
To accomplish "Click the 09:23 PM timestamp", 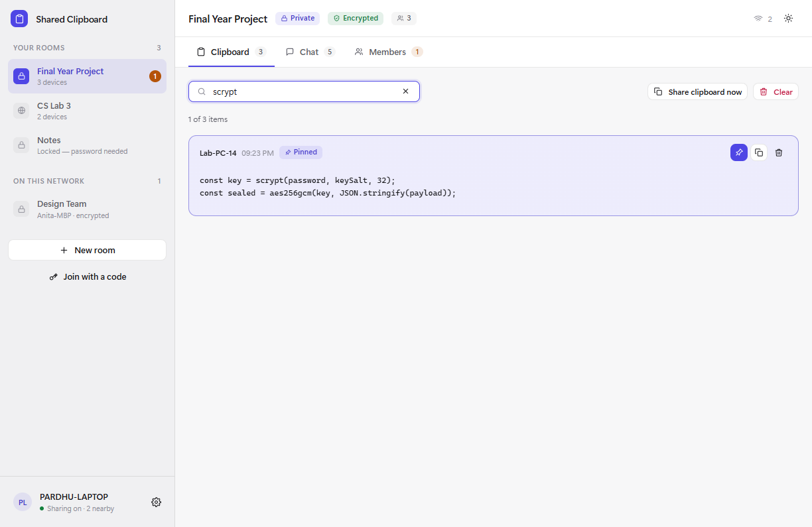I will tap(257, 153).
